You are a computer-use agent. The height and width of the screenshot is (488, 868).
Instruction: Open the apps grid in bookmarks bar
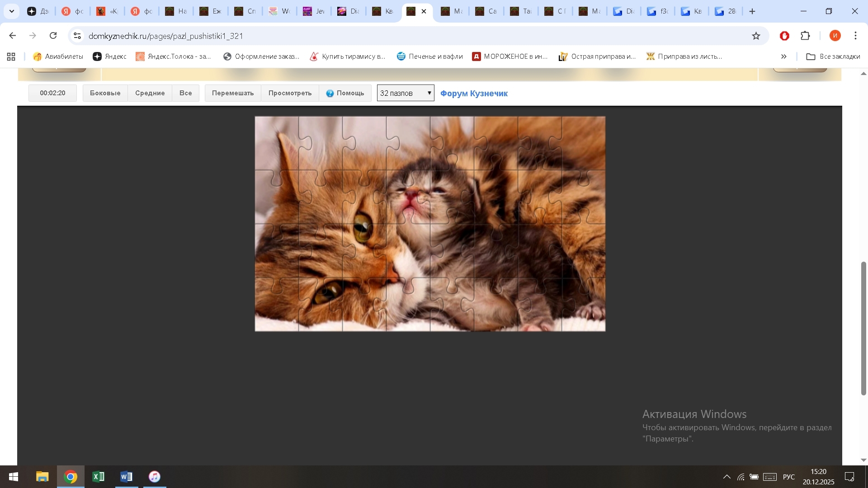pos(11,56)
